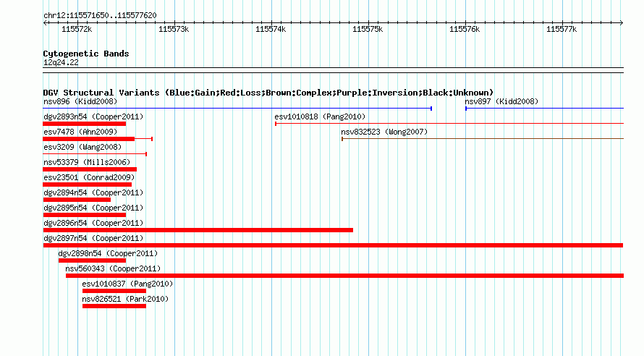
Task: Open dgv2895n54 (Cooper2011) label
Action: point(93,208)
